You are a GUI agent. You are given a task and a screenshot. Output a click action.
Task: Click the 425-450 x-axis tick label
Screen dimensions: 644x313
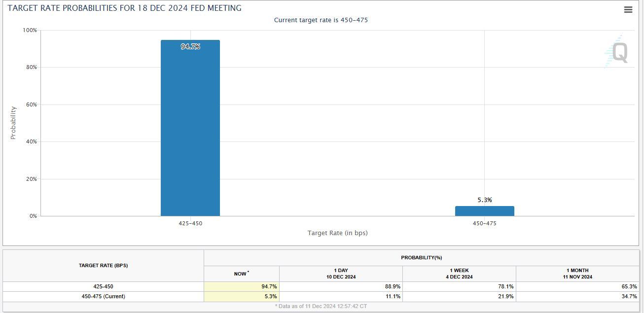click(x=190, y=223)
